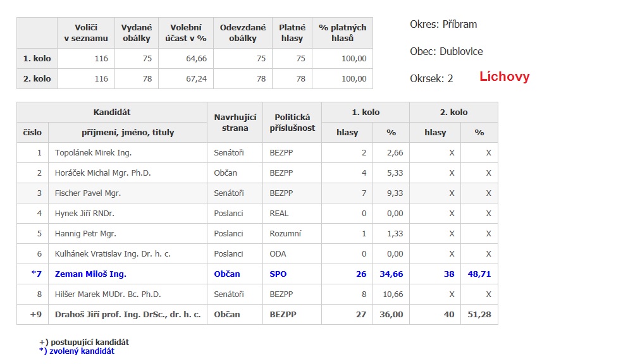The image size is (628, 364).
Task: Click the Politická příslušnost column header
Action: coord(292,122)
